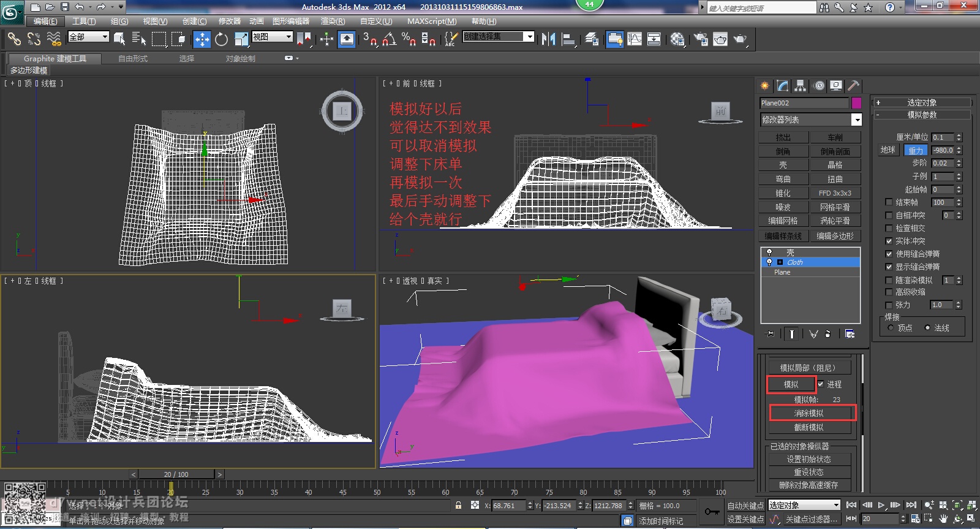Uncheck the 显示缝合弹簧 checkbox
Screen dimensions: 980x529
889,267
